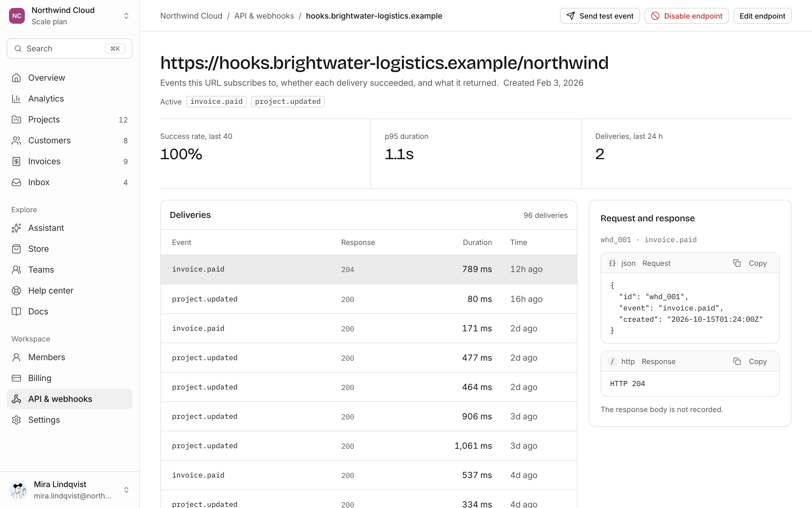Click the Store shopping bag icon
The width and height of the screenshot is (812, 508).
[16, 249]
